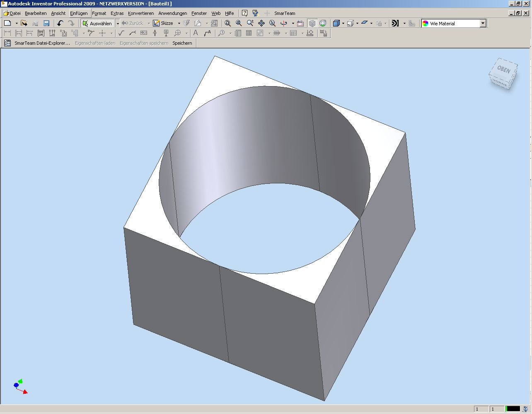The image size is (532, 414).
Task: Expand the Auswählen dropdown arrow
Action: 118,24
